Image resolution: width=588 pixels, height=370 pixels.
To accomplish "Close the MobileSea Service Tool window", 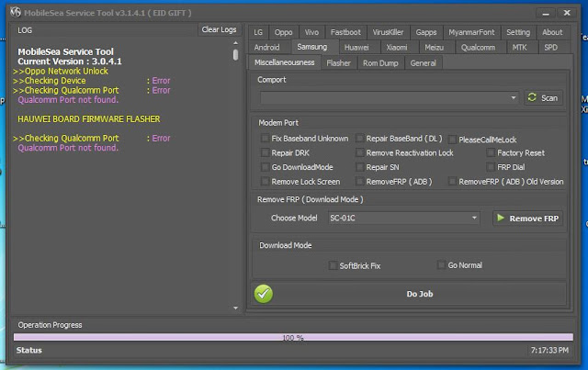I will pos(567,13).
